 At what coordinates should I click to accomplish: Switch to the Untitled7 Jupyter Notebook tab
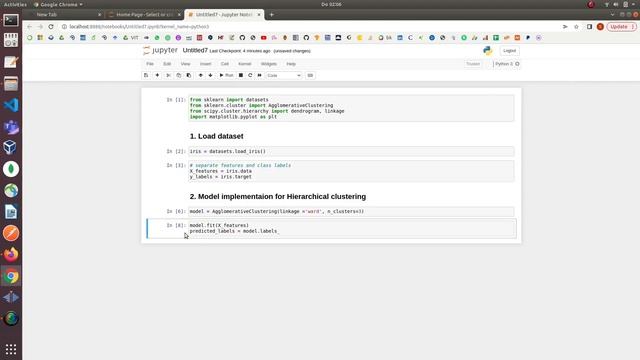(x=224, y=14)
